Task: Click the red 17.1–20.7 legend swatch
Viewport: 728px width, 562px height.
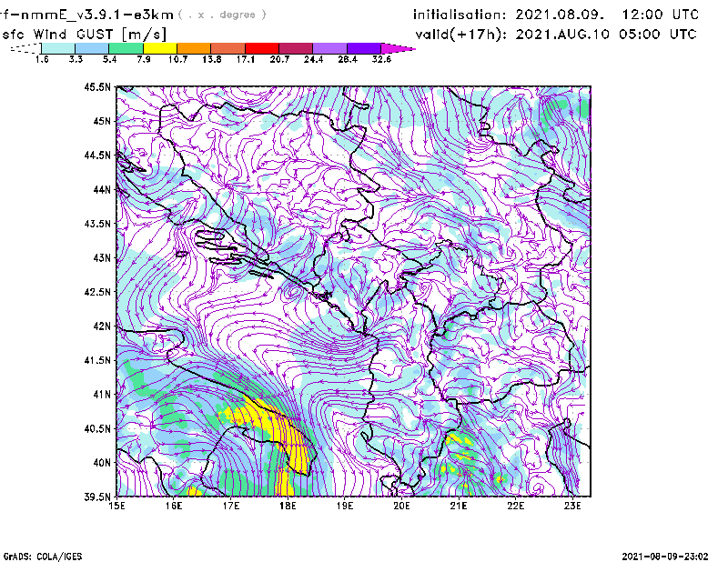Action: [262, 48]
